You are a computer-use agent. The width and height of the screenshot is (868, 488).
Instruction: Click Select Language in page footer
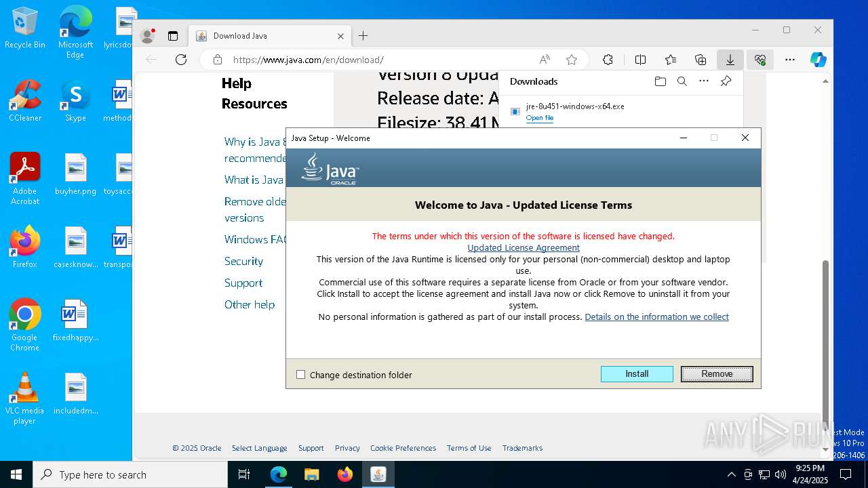click(259, 448)
